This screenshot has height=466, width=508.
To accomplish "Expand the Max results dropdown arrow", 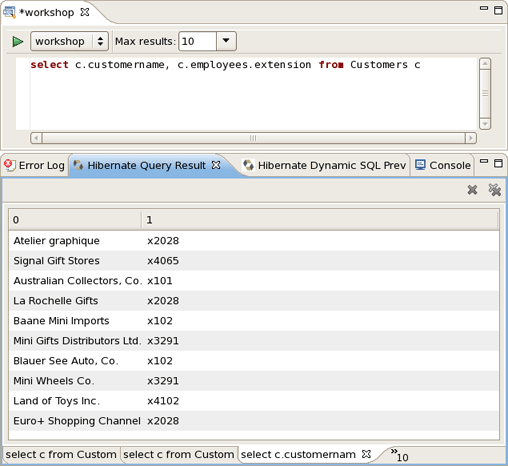I will pos(226,41).
